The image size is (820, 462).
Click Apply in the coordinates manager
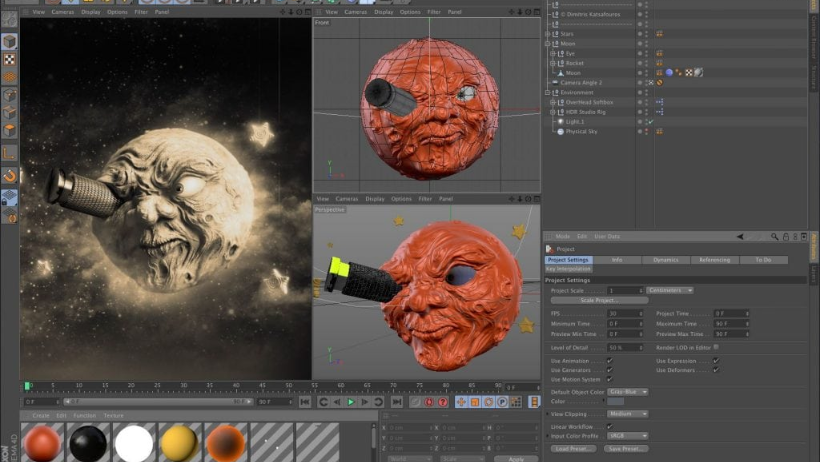(516, 459)
